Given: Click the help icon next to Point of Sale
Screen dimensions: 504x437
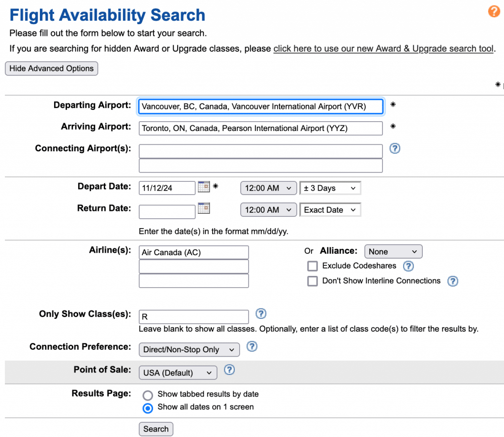Looking at the screenshot, I should [x=229, y=370].
